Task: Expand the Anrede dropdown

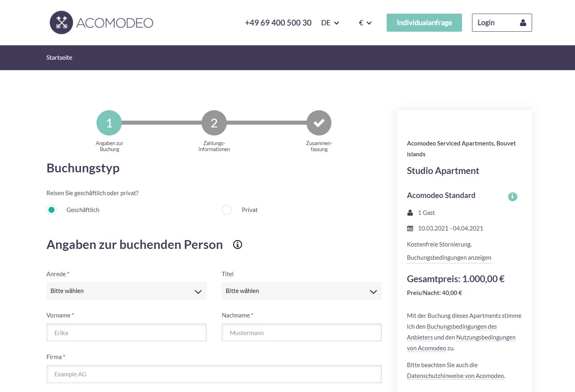Action: pos(127,291)
